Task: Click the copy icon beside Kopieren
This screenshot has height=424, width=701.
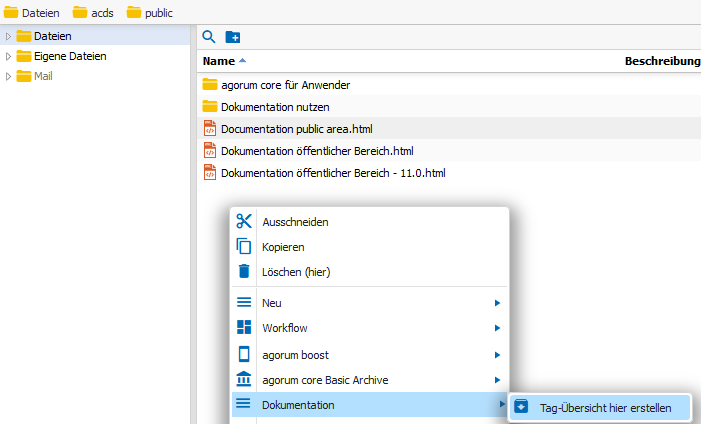Action: point(244,246)
